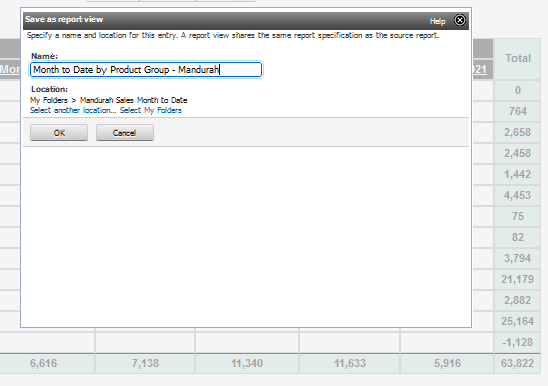The height and width of the screenshot is (386, 548).
Task: Cancel saving the report view
Action: [x=125, y=133]
